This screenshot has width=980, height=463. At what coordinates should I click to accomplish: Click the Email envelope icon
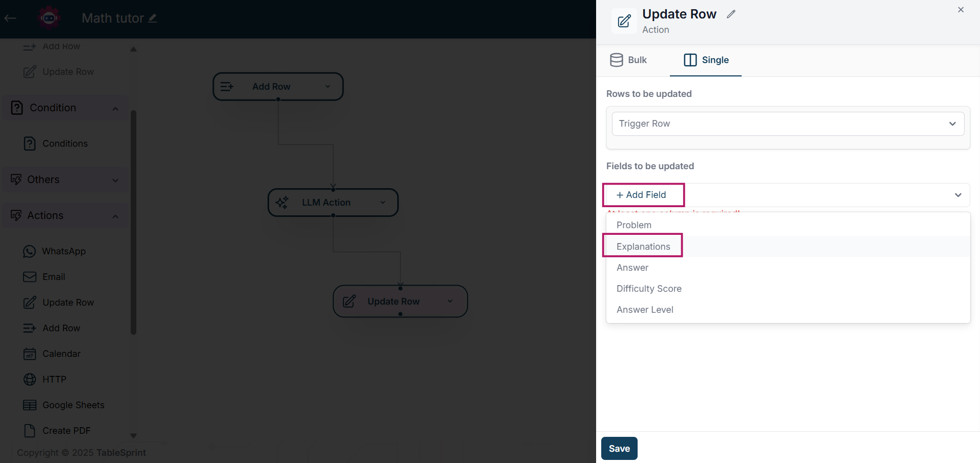point(30,277)
